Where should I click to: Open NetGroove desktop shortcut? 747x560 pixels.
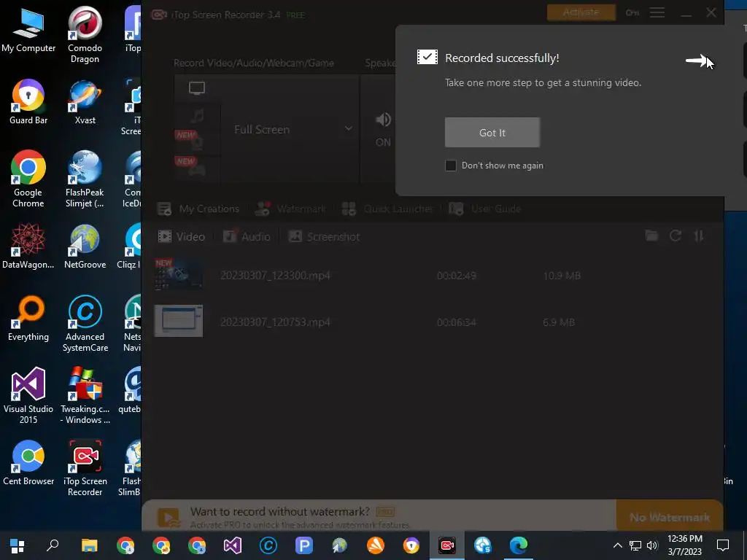pyautogui.click(x=85, y=246)
